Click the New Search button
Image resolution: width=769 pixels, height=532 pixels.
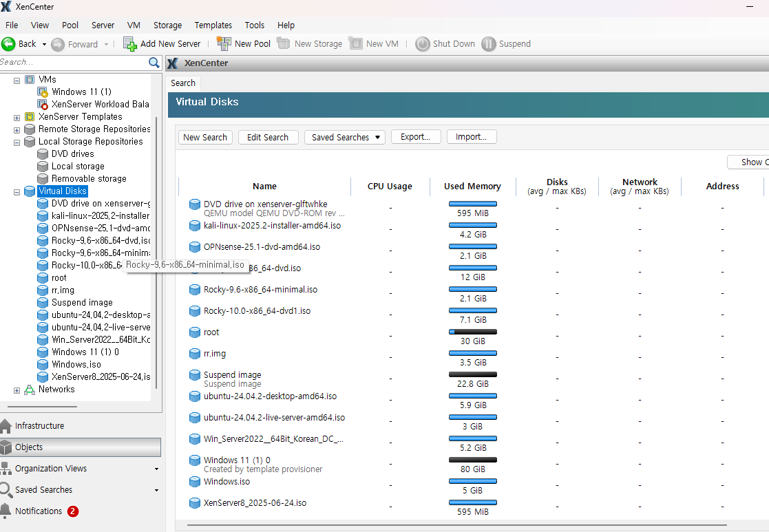(205, 138)
